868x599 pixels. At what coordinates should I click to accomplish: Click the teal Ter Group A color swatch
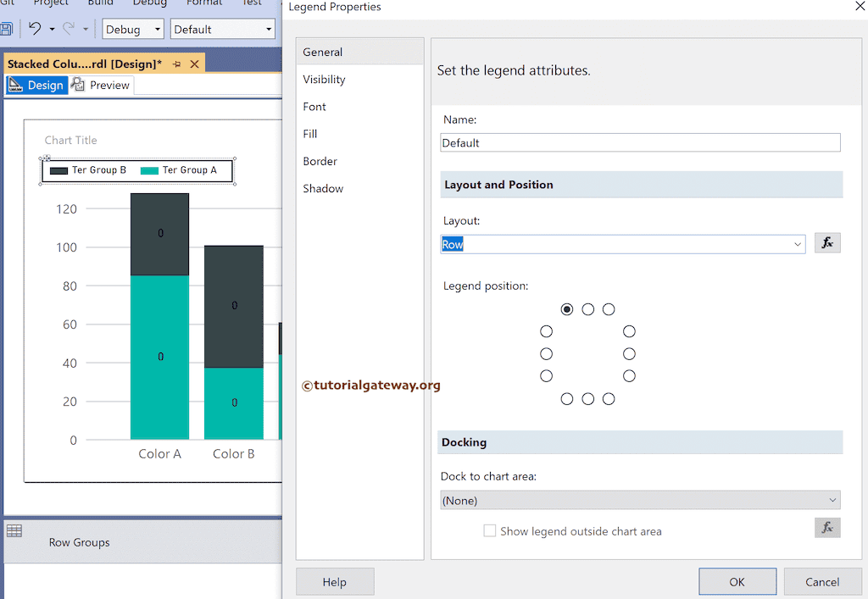(148, 170)
